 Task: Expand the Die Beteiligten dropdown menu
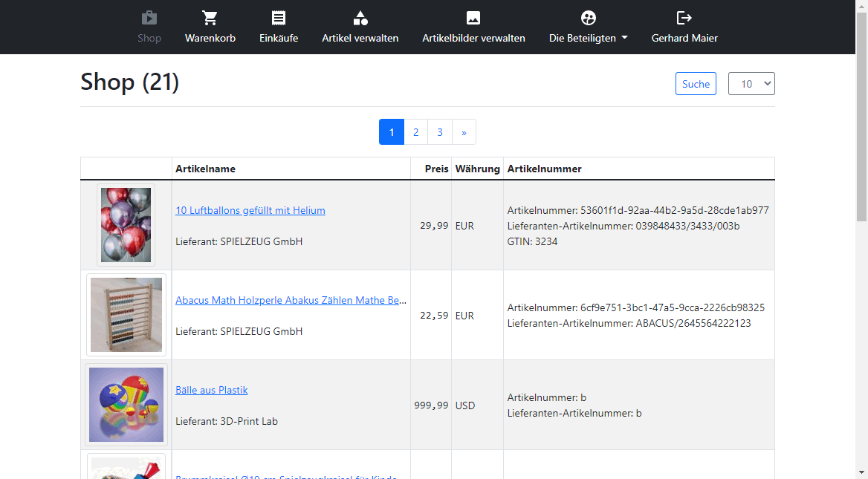coord(588,38)
